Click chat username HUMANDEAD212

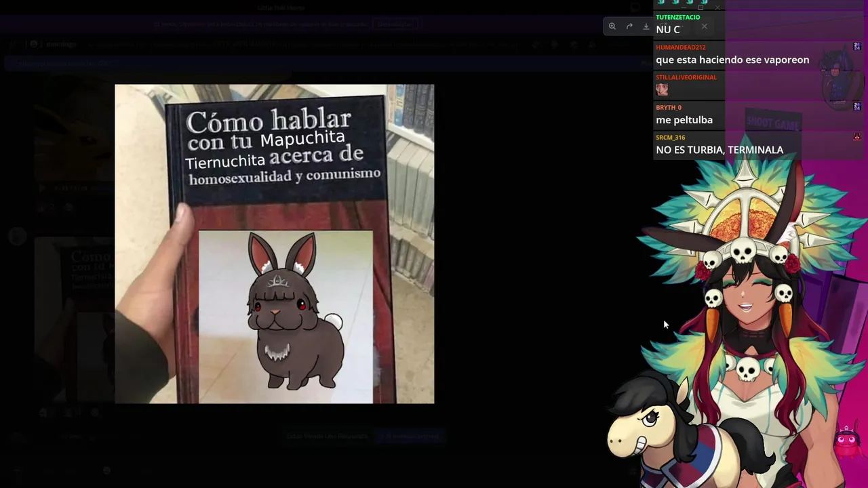(680, 47)
